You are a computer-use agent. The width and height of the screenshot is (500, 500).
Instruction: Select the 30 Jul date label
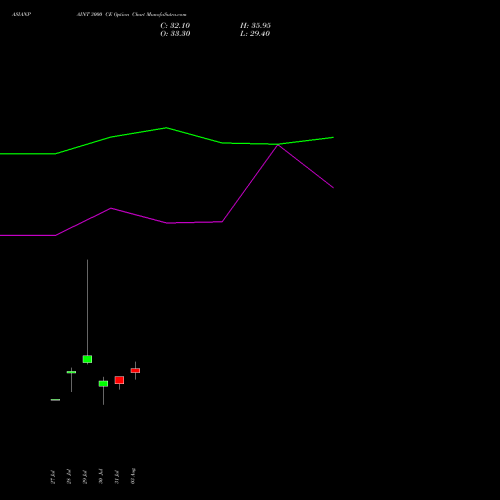(x=101, y=477)
